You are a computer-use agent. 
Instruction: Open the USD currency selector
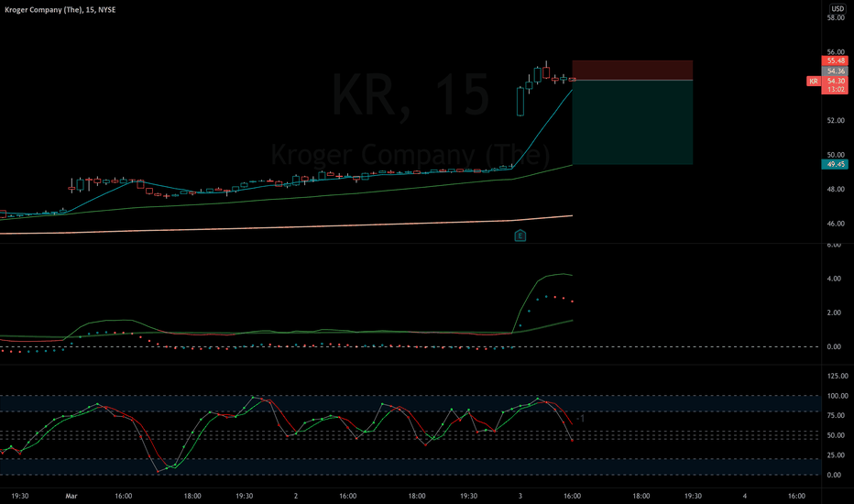[x=838, y=9]
